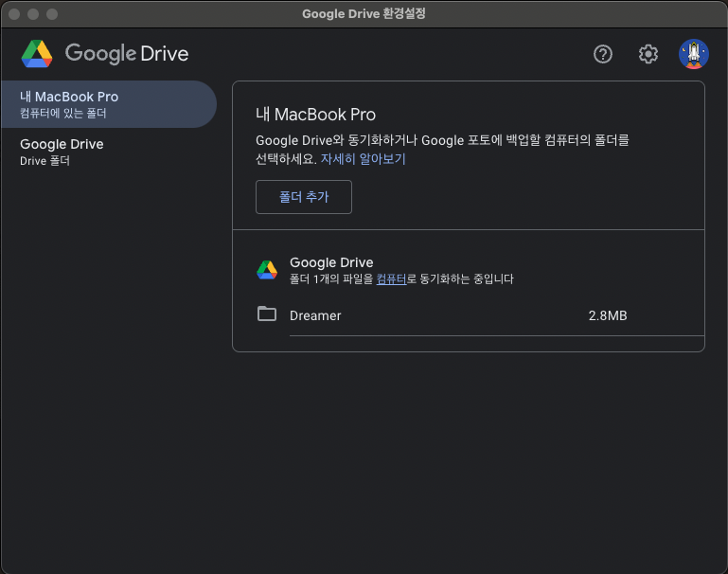Image resolution: width=728 pixels, height=574 pixels.
Task: Click the 2.8MB size value
Action: click(608, 315)
